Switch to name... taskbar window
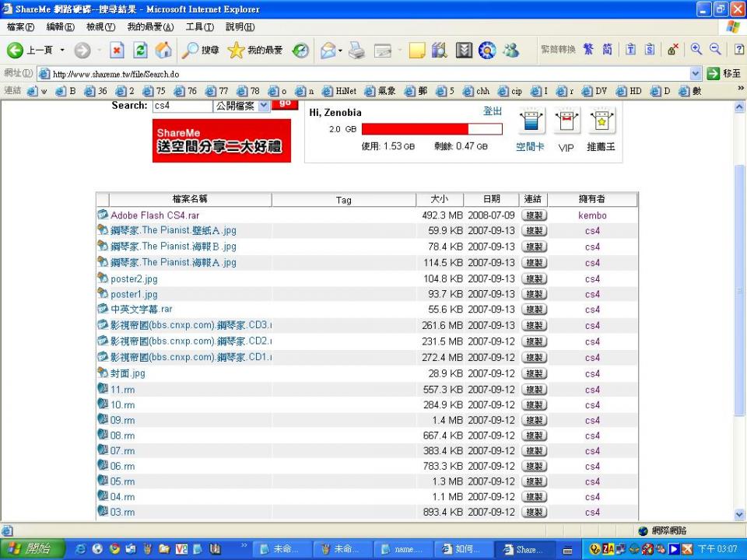 click(404, 549)
